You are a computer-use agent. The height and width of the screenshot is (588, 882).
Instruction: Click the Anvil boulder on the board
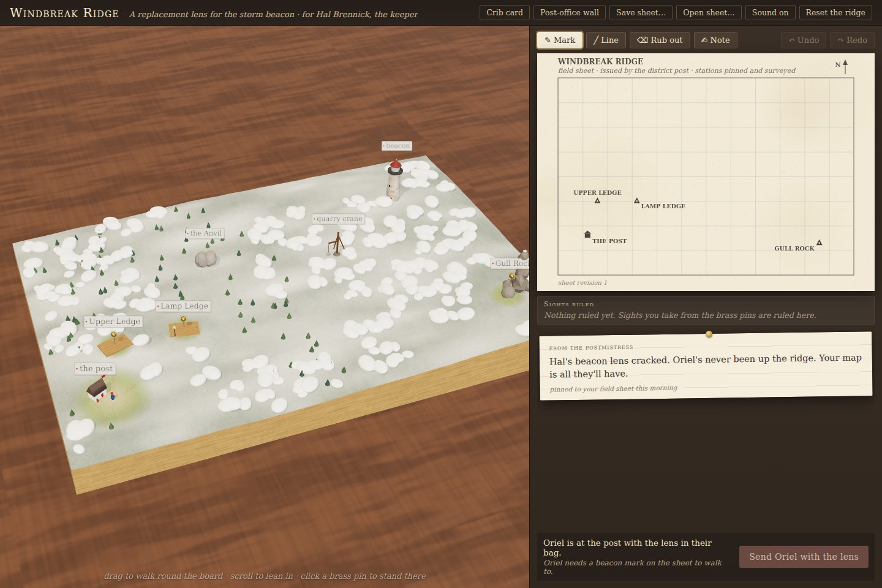[x=206, y=258]
